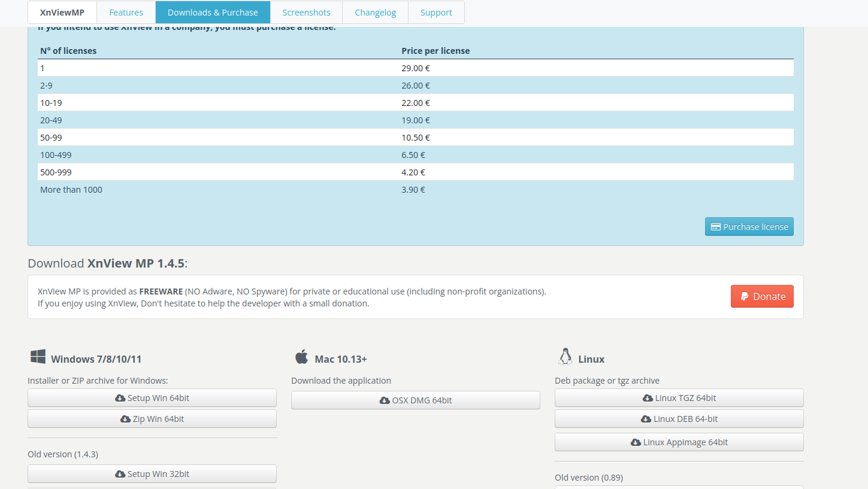Click the Windows logo icon
The height and width of the screenshot is (489, 868).
[38, 357]
